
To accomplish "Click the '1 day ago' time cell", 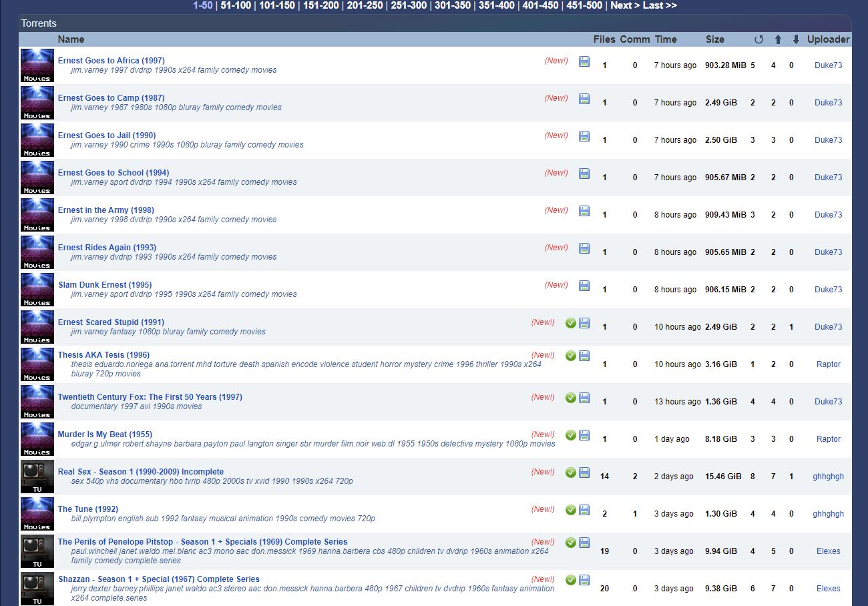I will coord(672,439).
